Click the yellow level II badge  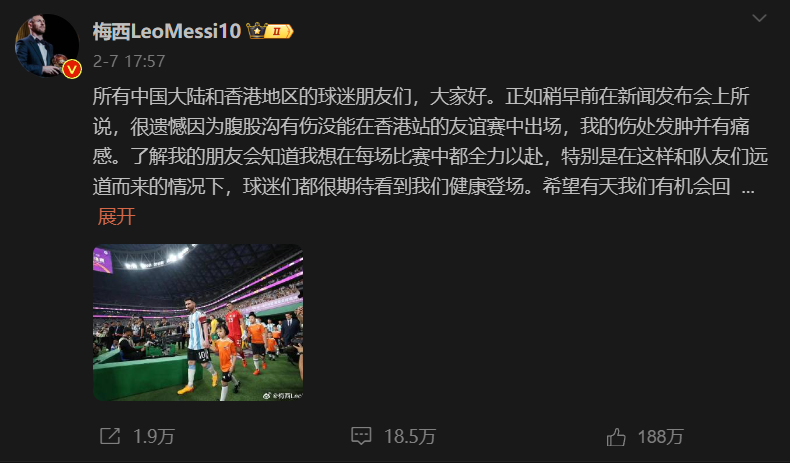[279, 31]
